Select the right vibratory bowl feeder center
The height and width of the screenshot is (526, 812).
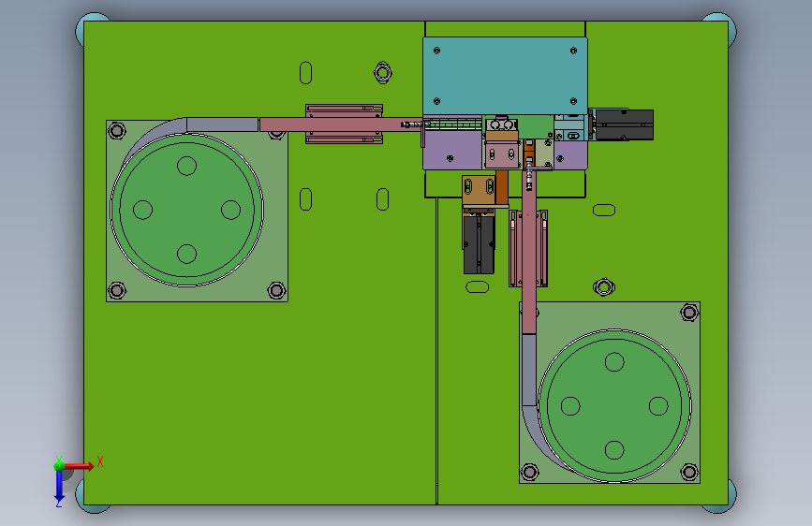click(614, 406)
